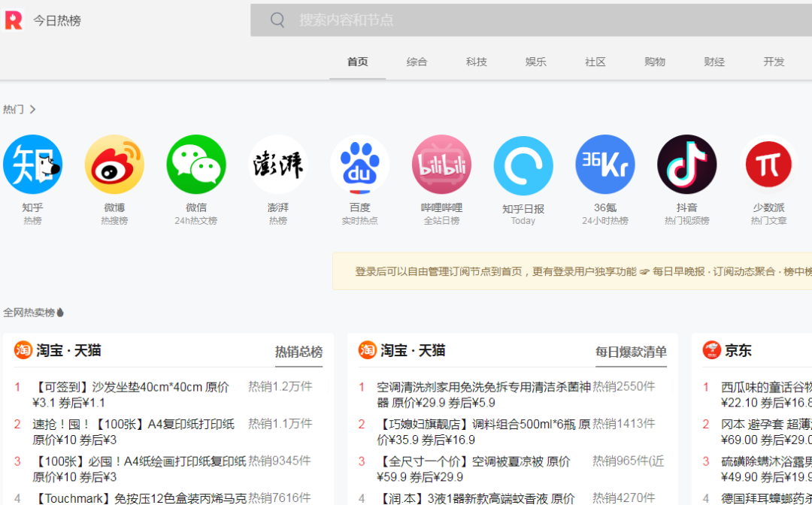Click the login notice banner 登录后可以自由管理
Image resolution: width=812 pixels, height=505 pixels.
[x=572, y=271]
